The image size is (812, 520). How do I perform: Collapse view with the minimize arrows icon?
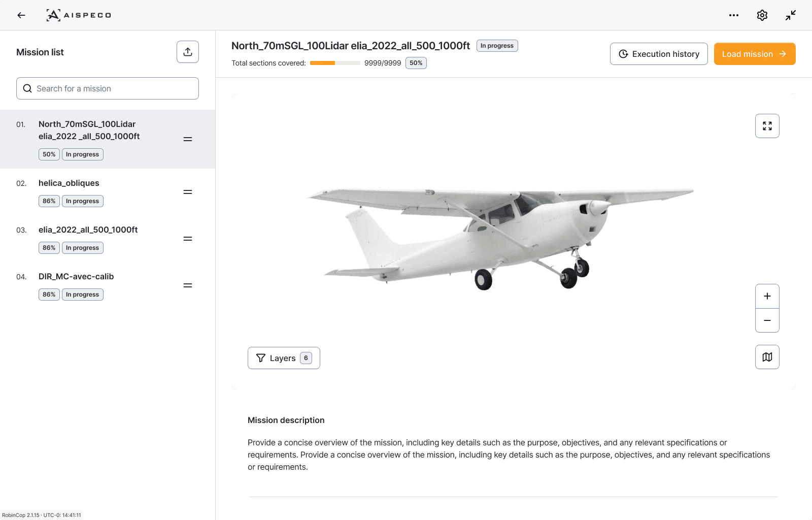point(791,15)
